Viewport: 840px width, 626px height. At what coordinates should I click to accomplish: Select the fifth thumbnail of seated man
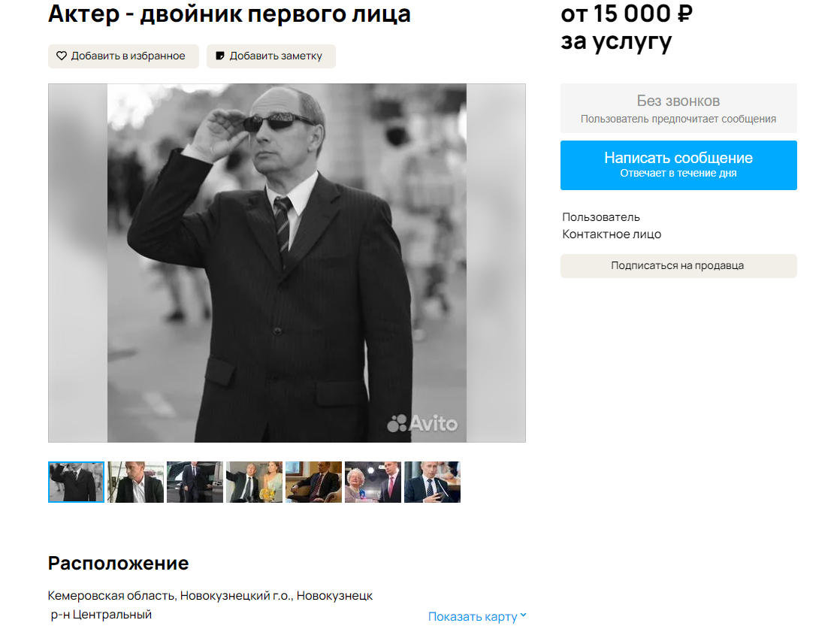pyautogui.click(x=313, y=482)
